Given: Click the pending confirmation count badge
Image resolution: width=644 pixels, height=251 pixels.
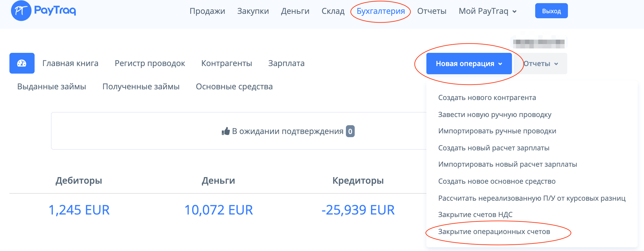Looking at the screenshot, I should pyautogui.click(x=350, y=131).
